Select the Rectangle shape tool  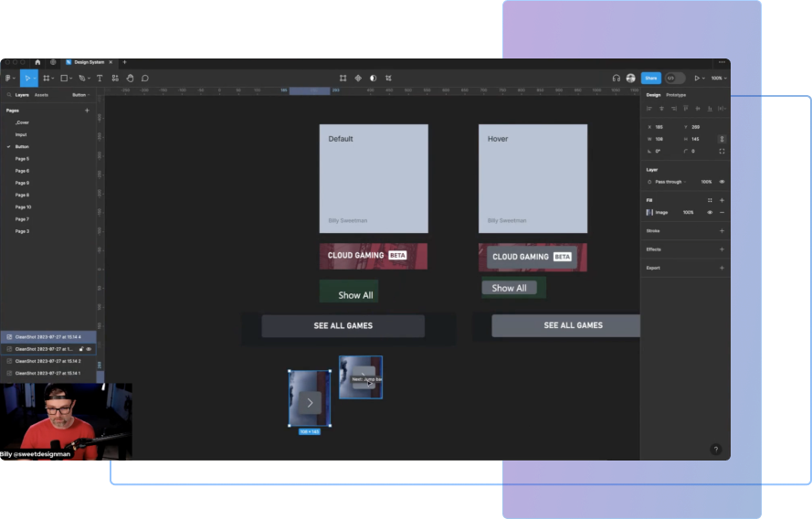pyautogui.click(x=64, y=79)
